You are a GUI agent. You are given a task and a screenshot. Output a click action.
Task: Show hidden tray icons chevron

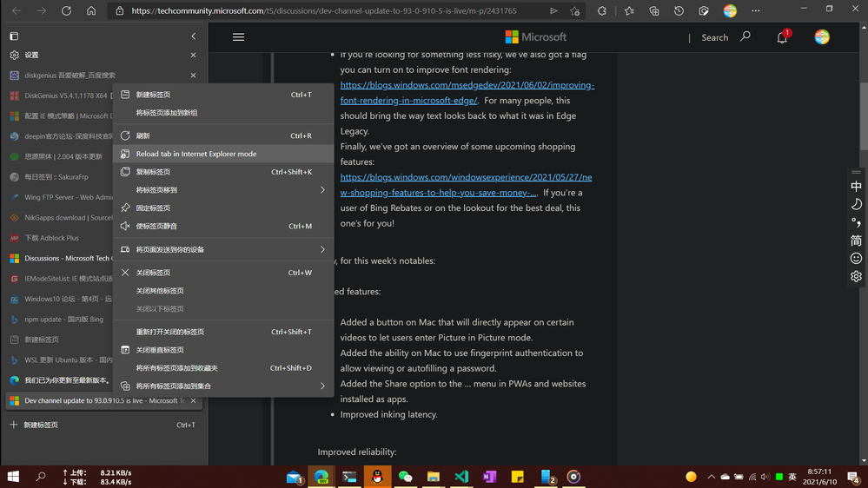712,477
